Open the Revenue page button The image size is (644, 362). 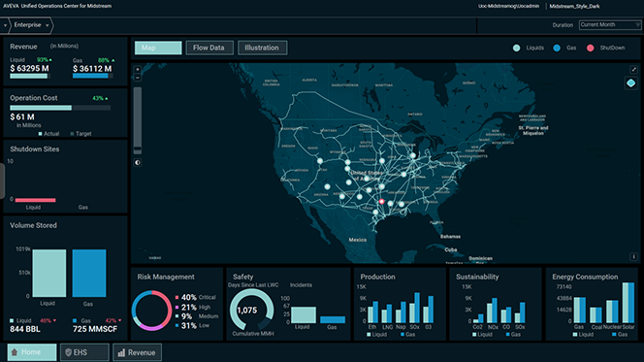(137, 352)
